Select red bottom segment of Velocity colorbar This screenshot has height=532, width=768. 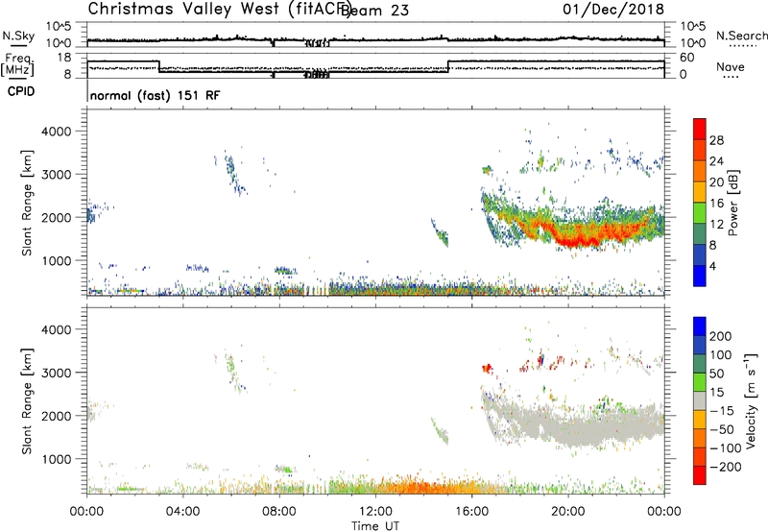tap(700, 475)
